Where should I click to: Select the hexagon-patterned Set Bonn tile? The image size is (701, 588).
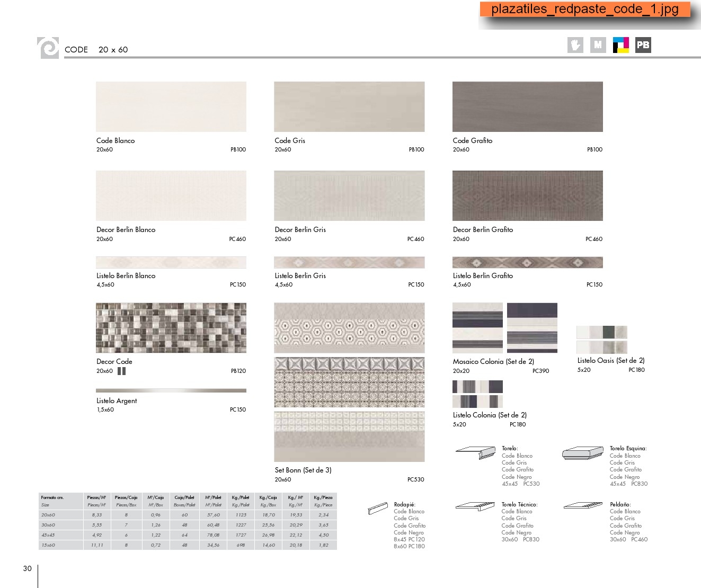tap(349, 328)
